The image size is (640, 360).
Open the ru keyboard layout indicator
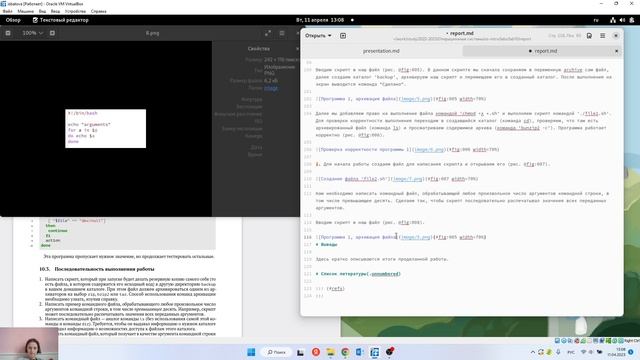pos(596,20)
